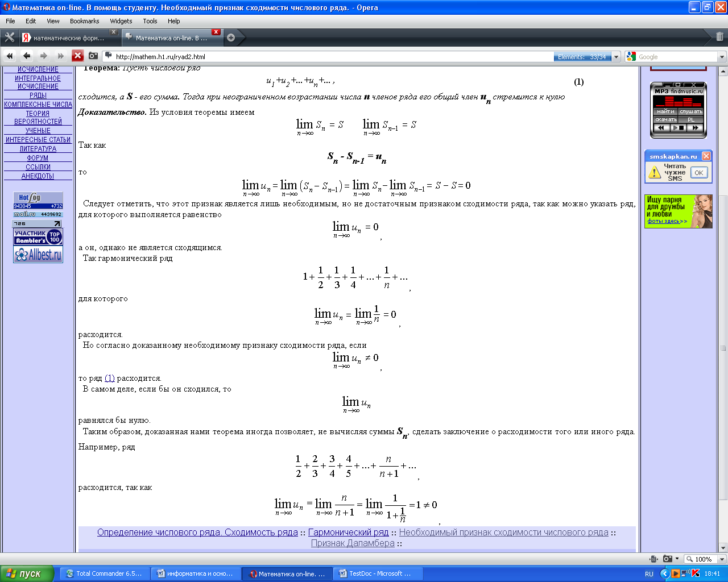Image resolution: width=728 pixels, height=582 pixels.
Task: Go back with the Back arrow
Action: coord(27,56)
